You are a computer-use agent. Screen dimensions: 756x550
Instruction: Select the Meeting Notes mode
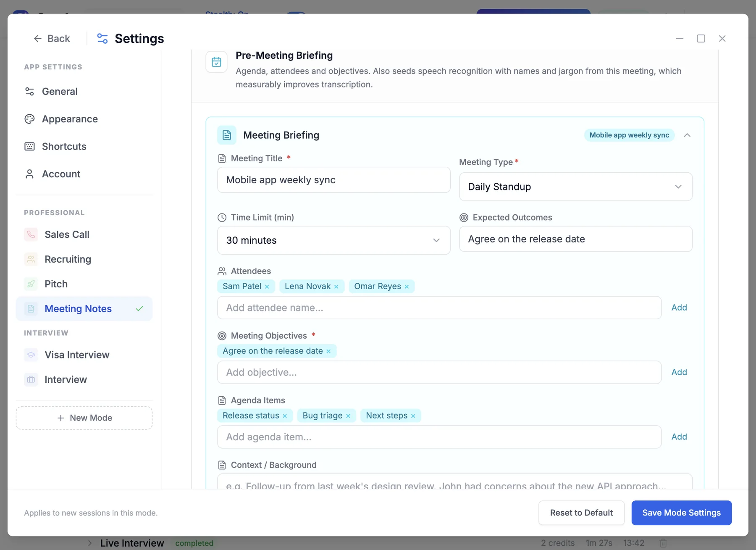point(84,309)
